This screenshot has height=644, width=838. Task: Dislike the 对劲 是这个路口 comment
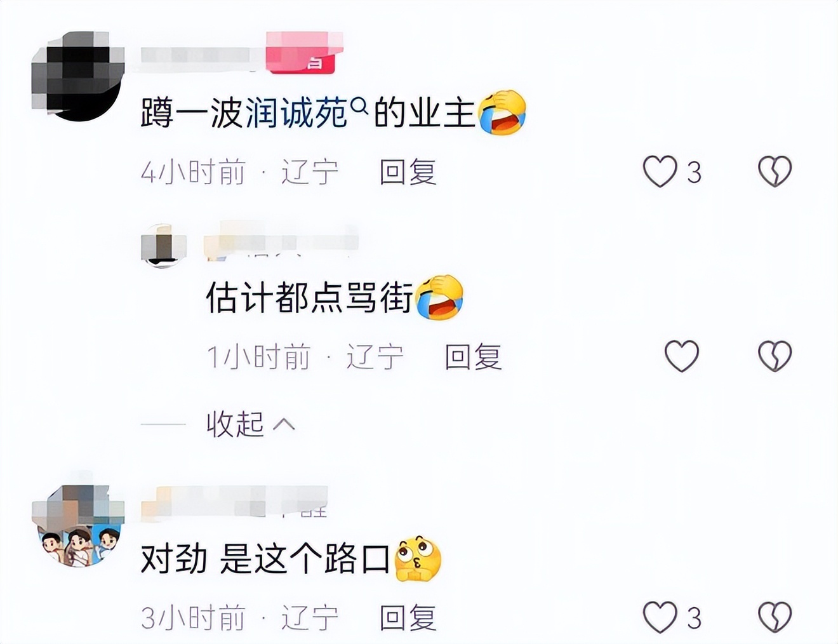775,617
